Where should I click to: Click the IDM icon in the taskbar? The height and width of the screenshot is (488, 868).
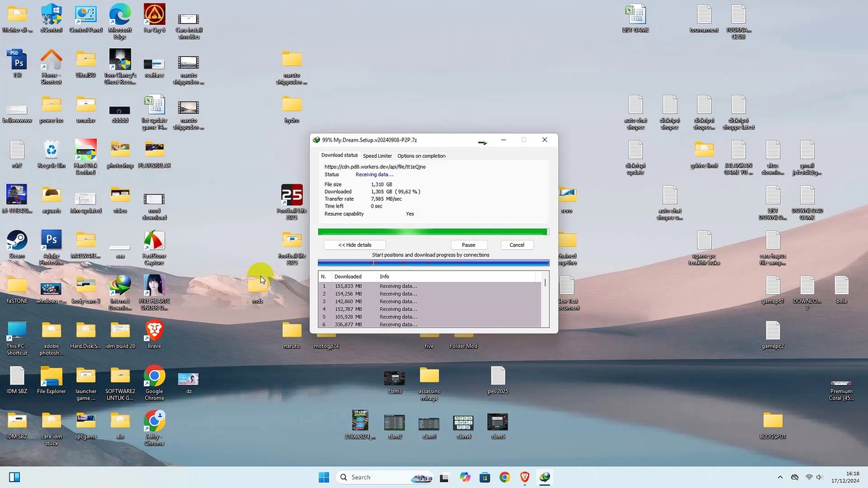coord(545,477)
